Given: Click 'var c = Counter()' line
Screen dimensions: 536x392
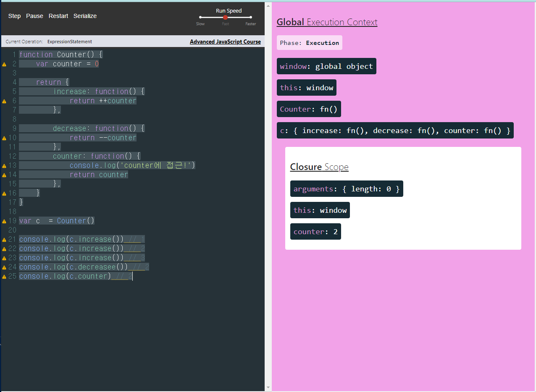Looking at the screenshot, I should coord(57,221).
